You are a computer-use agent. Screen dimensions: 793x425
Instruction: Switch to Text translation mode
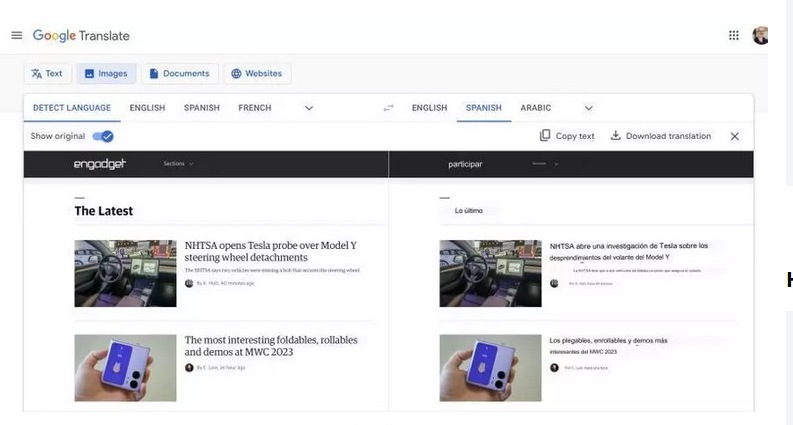(47, 74)
